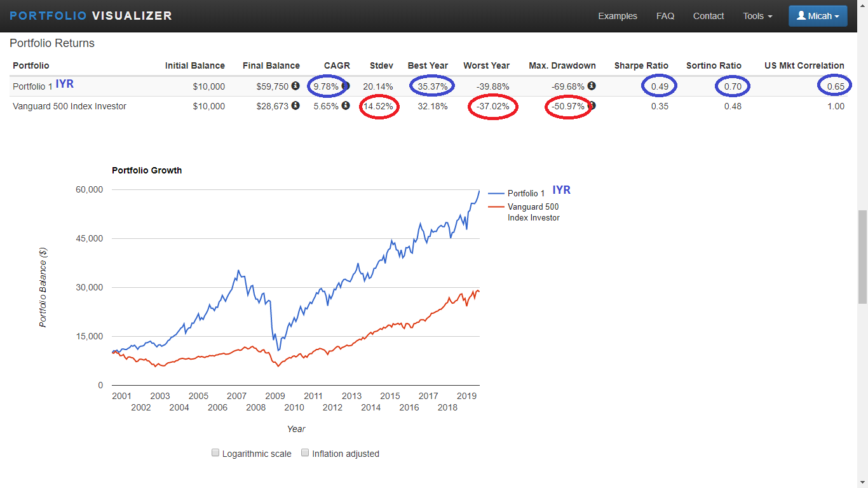Click info icon beside -69.68% max drawdown
868x488 pixels.
coord(592,86)
